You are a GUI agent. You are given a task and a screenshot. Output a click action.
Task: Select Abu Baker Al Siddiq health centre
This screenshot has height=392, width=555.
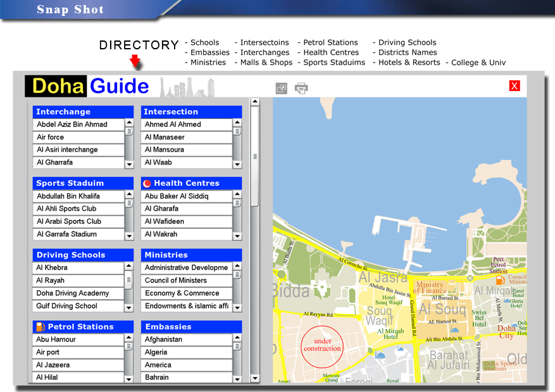coord(187,196)
